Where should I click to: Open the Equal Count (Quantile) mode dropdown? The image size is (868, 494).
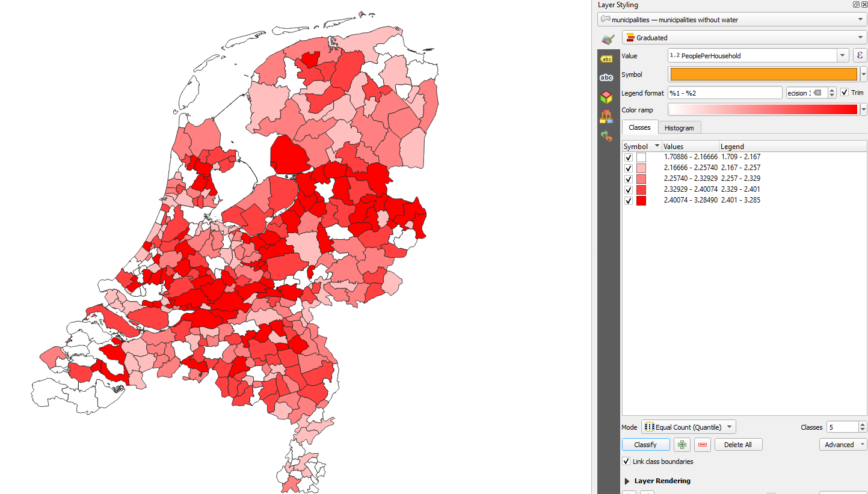point(688,426)
